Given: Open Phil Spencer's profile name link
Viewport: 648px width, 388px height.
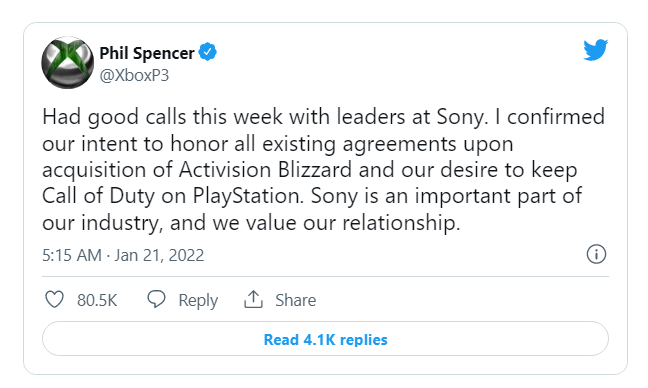Looking at the screenshot, I should click(147, 53).
